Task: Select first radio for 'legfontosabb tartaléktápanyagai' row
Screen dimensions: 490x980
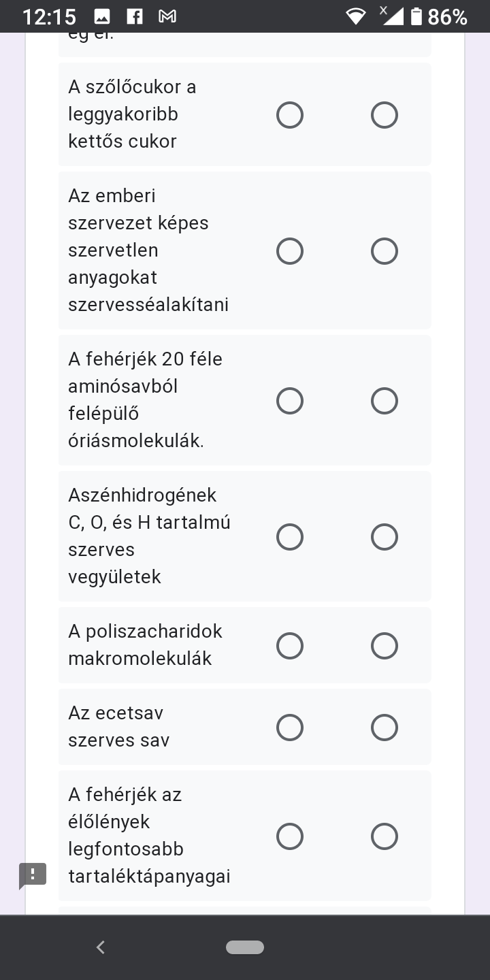Action: pyautogui.click(x=290, y=836)
